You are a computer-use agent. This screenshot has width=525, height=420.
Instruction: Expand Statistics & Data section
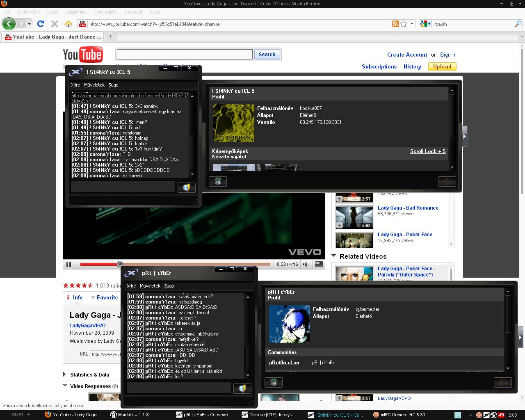coord(65,374)
